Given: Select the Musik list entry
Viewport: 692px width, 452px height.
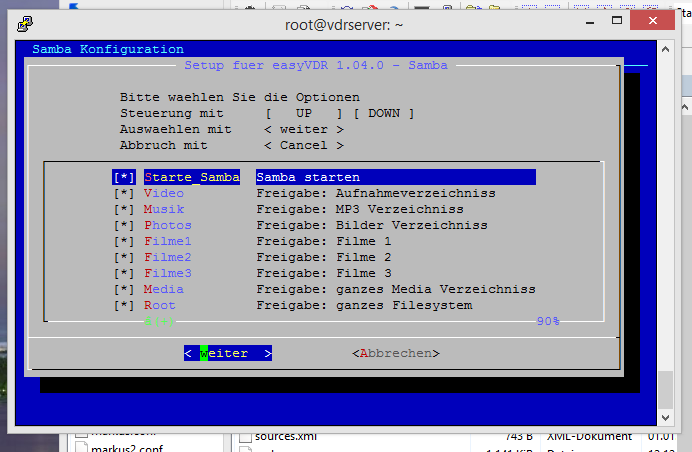Looking at the screenshot, I should pos(164,209).
